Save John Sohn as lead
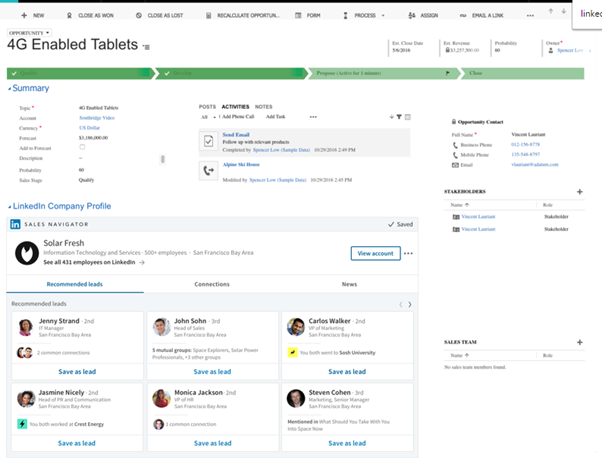Screen dimensions: 602x458 click(x=212, y=372)
